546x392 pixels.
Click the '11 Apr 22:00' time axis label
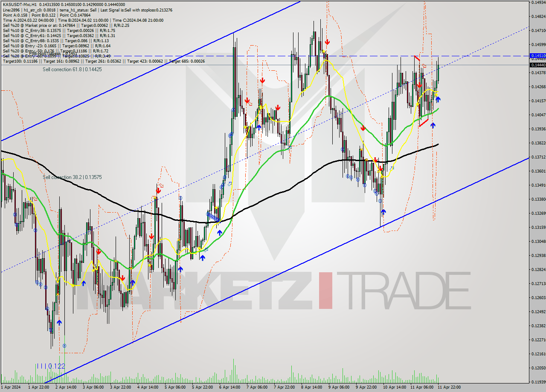(x=449, y=387)
